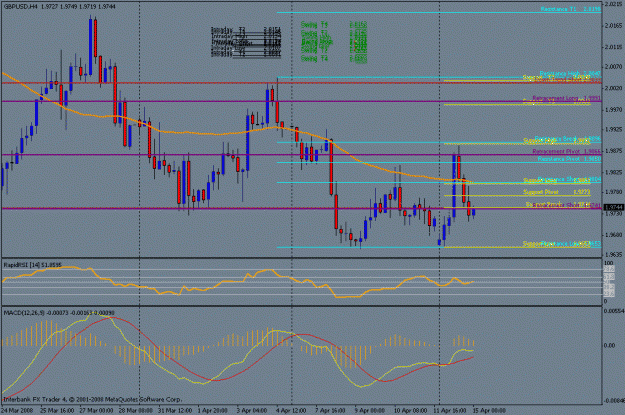Click the MACD scale value 0.00554
Screen dimensions: 625x415
[x=615, y=310]
